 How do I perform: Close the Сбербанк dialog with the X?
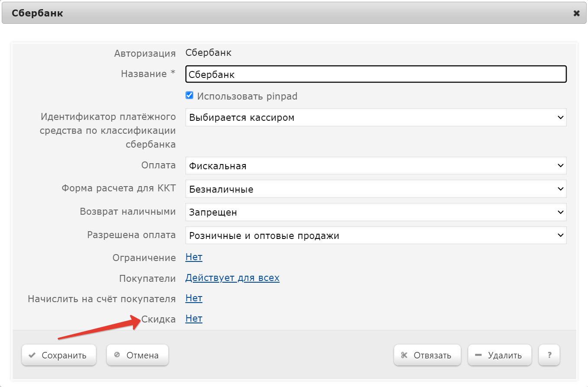576,13
